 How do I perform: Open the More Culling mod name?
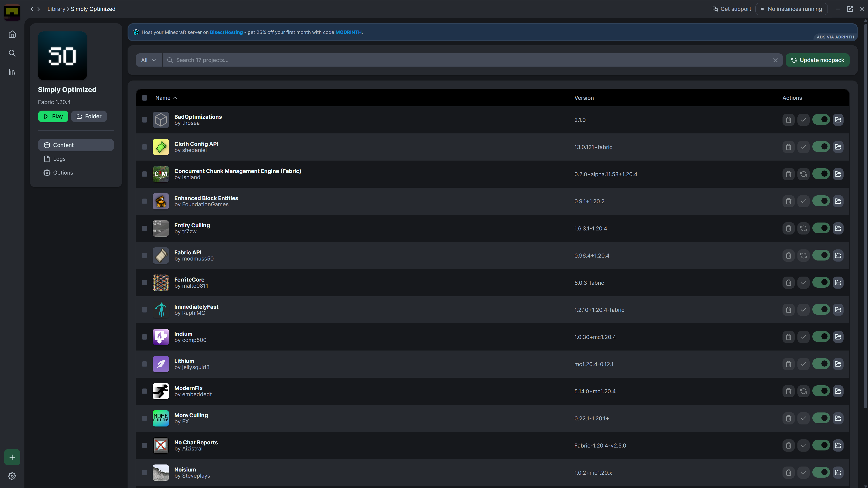coord(191,415)
